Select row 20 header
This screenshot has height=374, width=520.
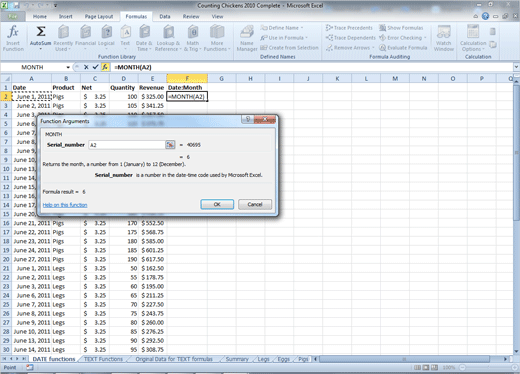pyautogui.click(x=6, y=259)
